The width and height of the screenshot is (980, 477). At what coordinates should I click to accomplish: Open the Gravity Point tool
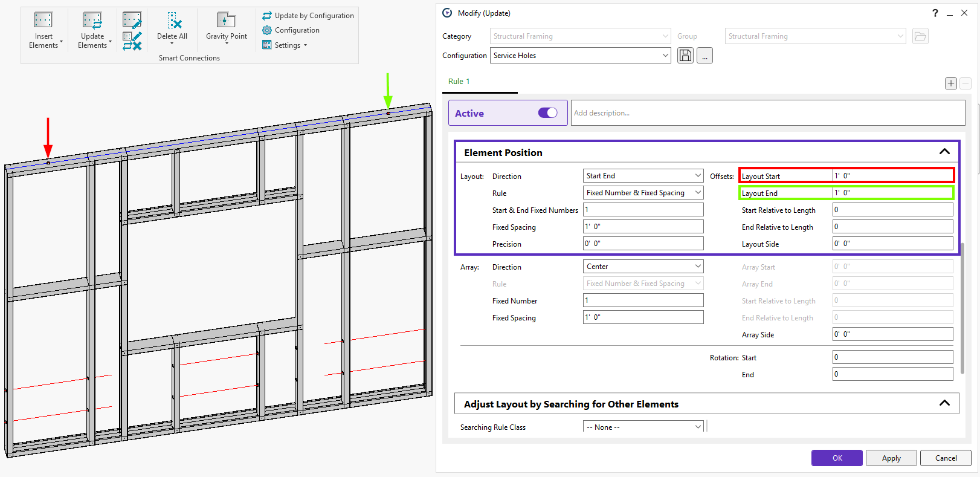coord(226,21)
